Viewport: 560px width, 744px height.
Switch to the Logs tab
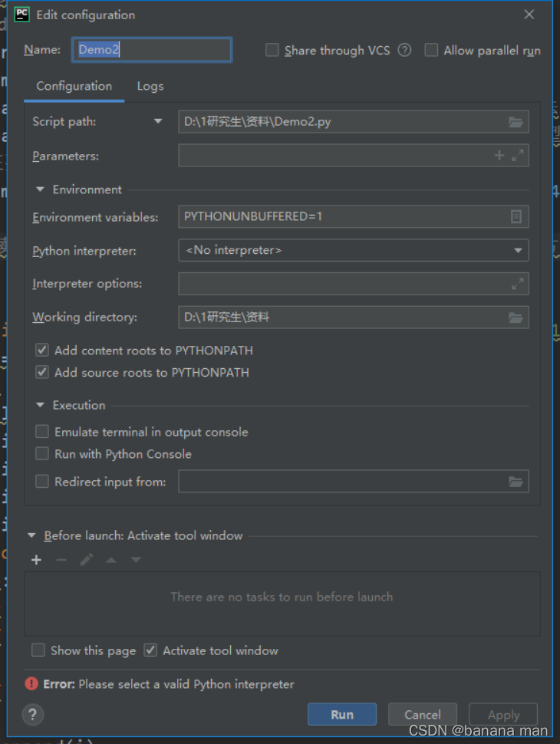point(150,87)
